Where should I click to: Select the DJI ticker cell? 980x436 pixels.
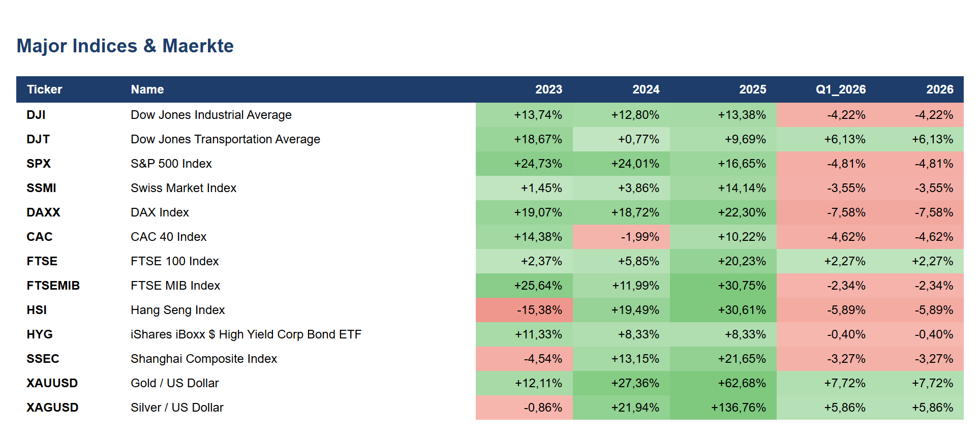click(36, 115)
